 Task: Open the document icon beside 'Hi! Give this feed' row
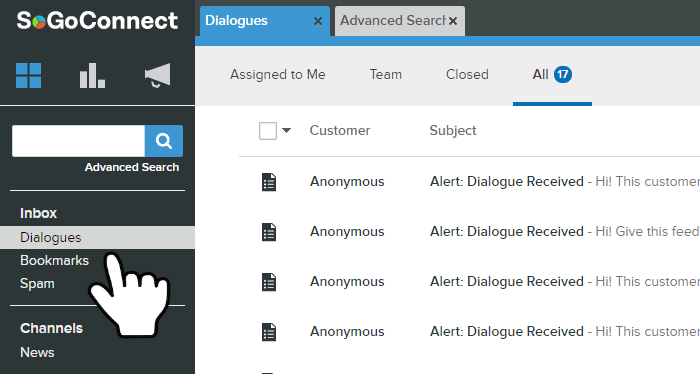click(x=269, y=232)
